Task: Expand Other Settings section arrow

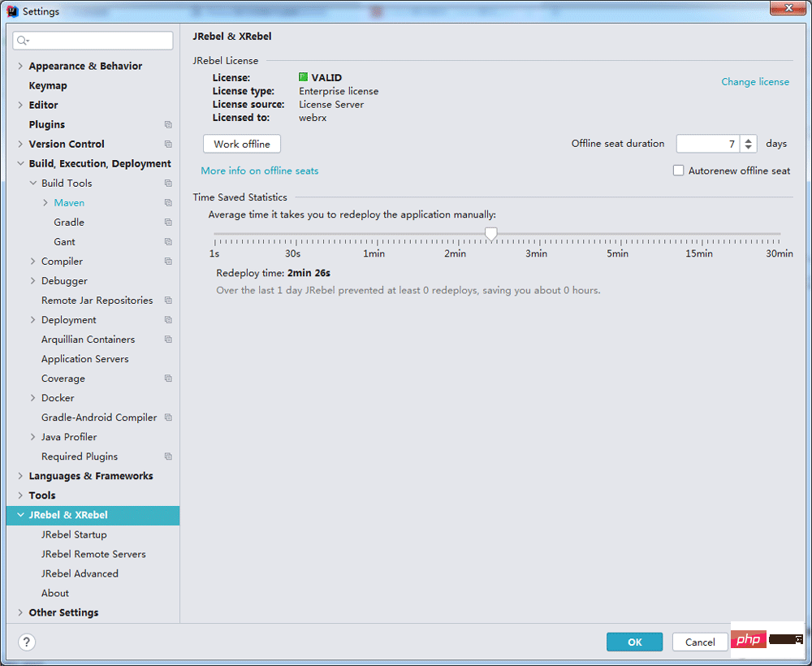Action: pyautogui.click(x=20, y=612)
